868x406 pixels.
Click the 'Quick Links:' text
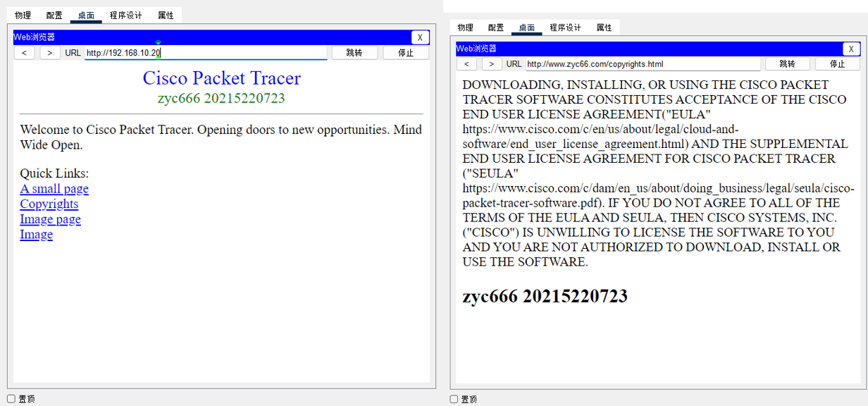click(54, 173)
